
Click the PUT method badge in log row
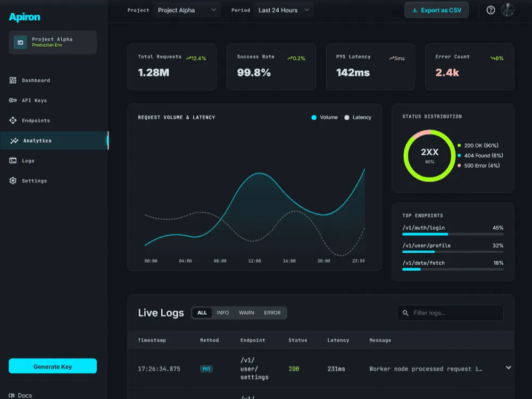pos(206,369)
